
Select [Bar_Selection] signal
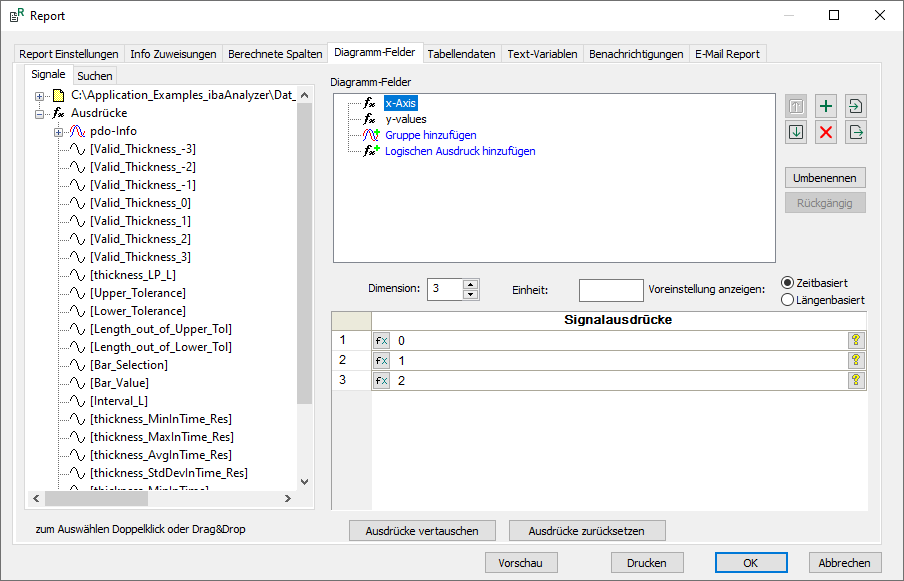[x=129, y=365]
